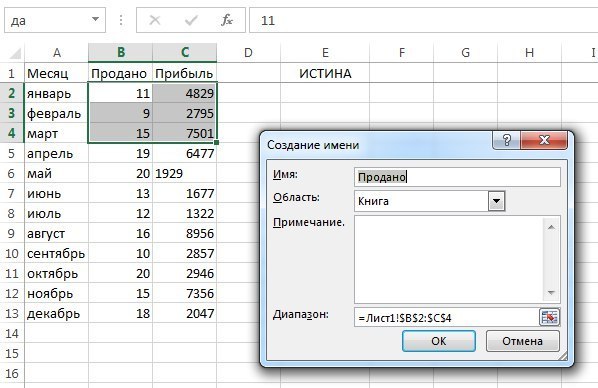Select row 10 header
The height and width of the screenshot is (388, 598).
[12, 253]
